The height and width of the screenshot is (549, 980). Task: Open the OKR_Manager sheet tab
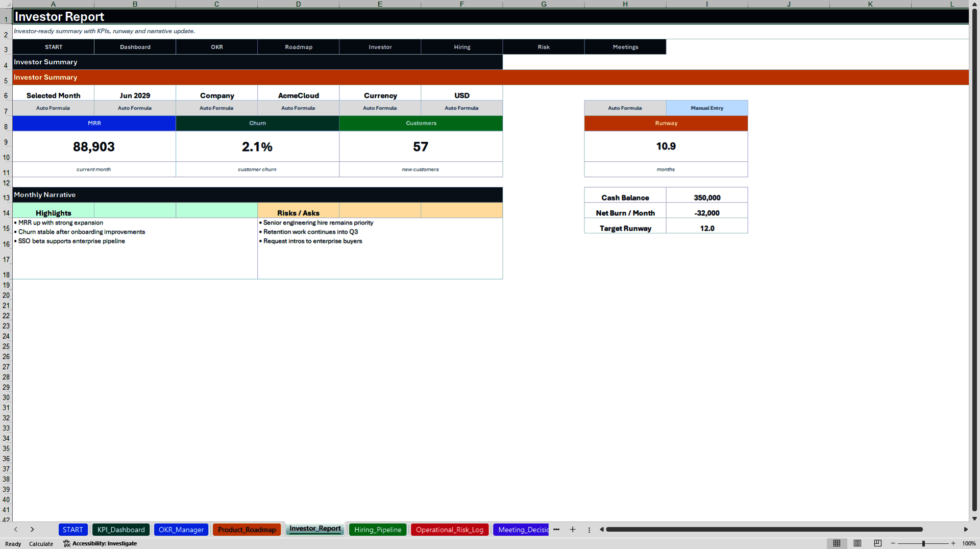click(x=181, y=530)
